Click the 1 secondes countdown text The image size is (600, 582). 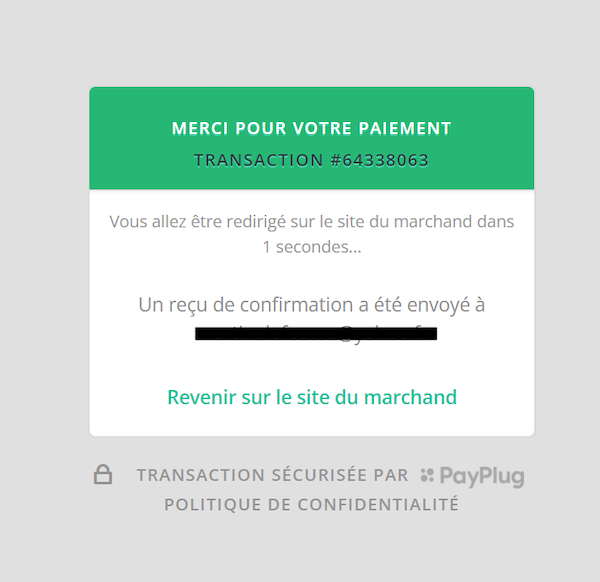tap(312, 247)
